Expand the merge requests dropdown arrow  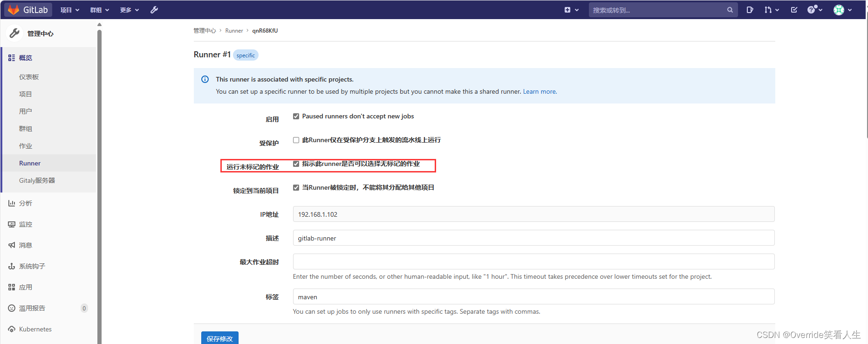point(777,10)
